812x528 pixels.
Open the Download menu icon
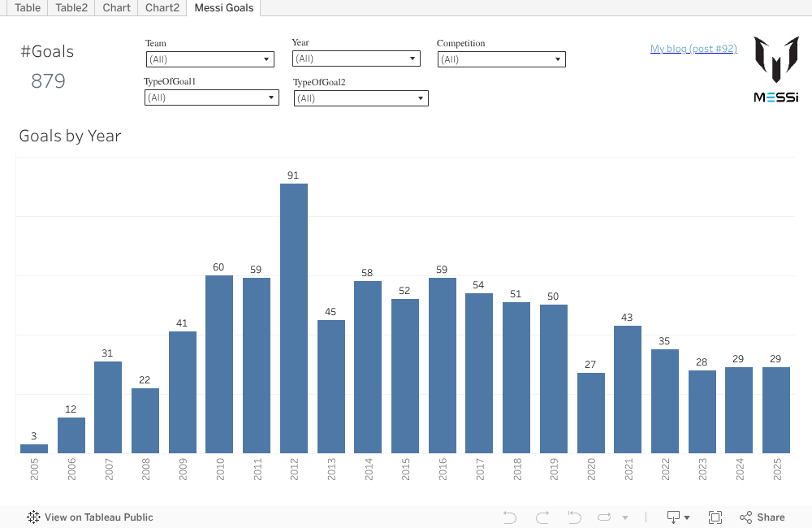tap(677, 517)
